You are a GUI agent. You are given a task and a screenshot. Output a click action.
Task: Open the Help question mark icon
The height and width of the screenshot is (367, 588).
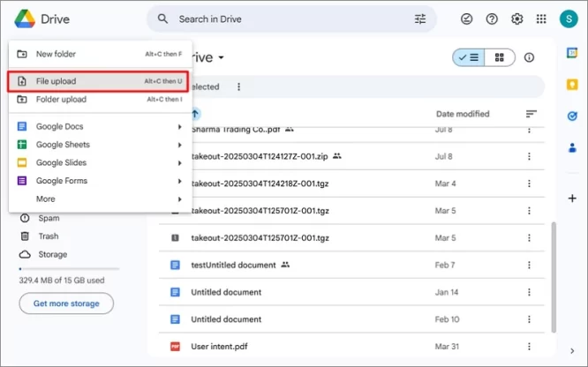tap(492, 19)
